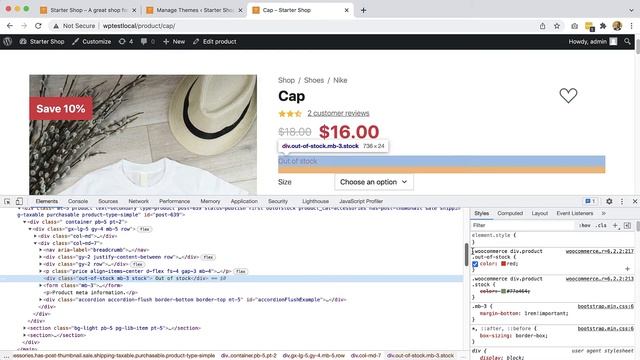640x360 pixels.
Task: Click the new style rule plus icon
Action: point(615,225)
